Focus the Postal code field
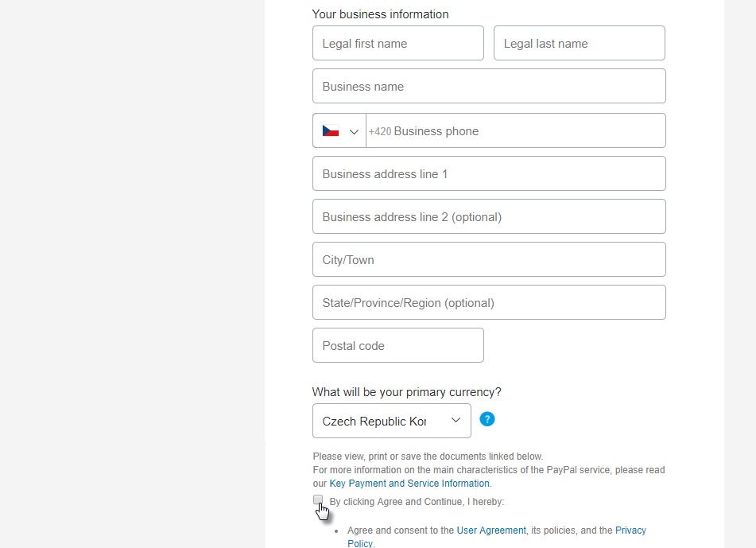This screenshot has width=756, height=548. 397,345
